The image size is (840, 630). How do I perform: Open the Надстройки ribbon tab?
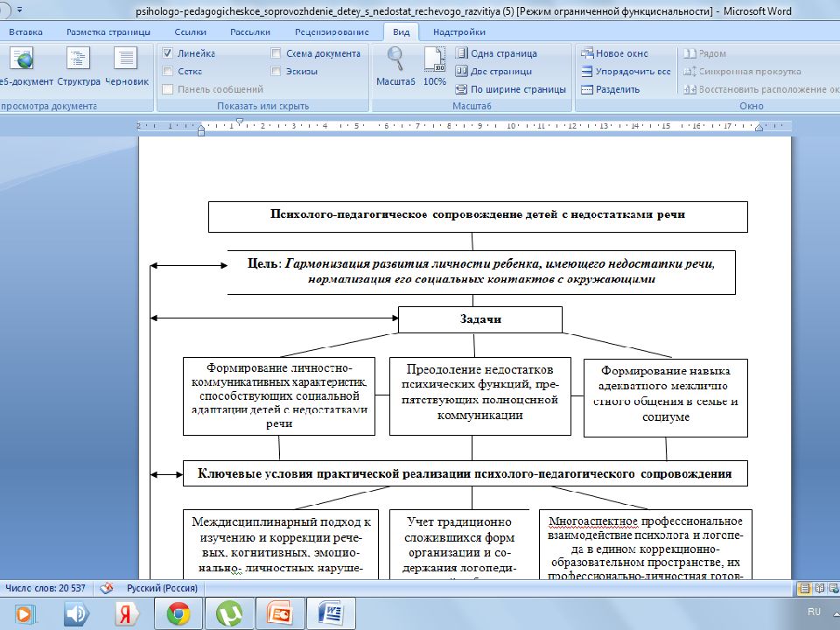[x=459, y=32]
